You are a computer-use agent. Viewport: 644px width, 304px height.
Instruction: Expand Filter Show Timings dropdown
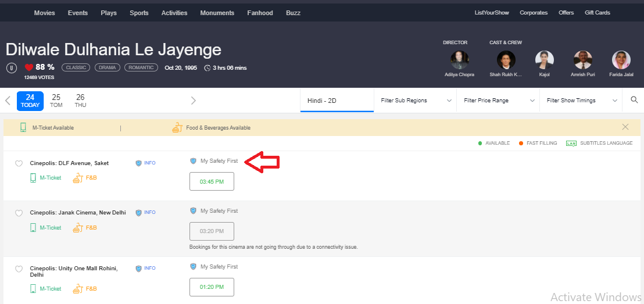point(581,100)
